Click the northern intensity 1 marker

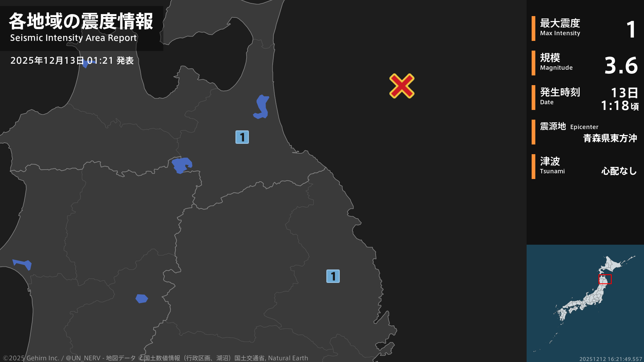(x=242, y=137)
